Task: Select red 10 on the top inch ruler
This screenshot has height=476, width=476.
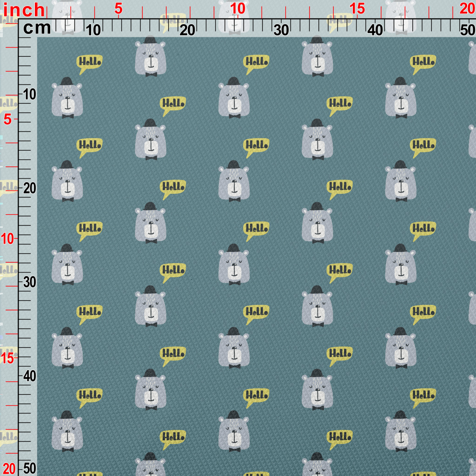Action: point(238,9)
